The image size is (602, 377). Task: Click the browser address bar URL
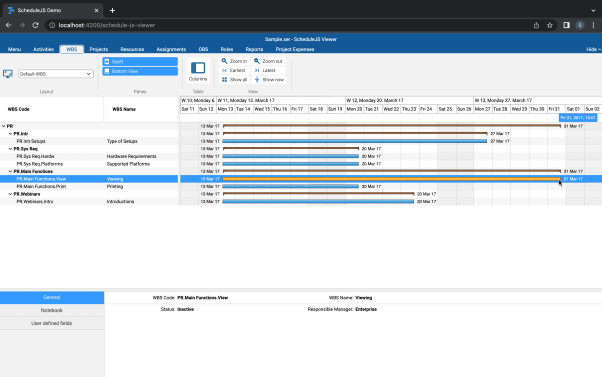pyautogui.click(x=107, y=25)
